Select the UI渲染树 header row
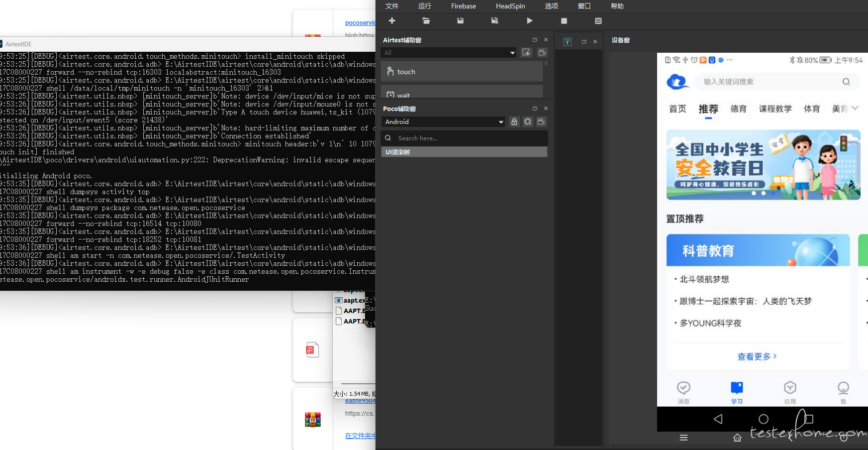Viewport: 868px width, 450px height. [x=464, y=152]
